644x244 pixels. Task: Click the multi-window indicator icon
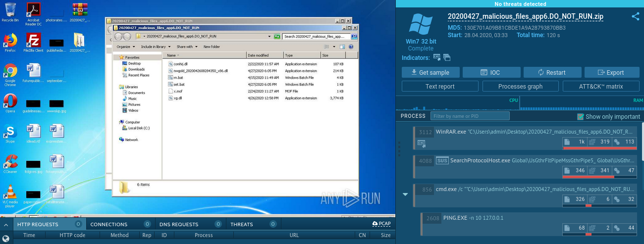click(x=447, y=57)
